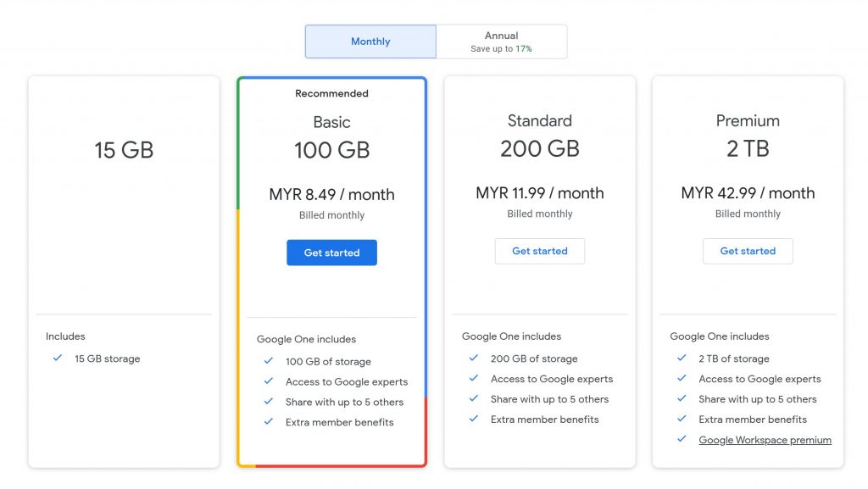The image size is (868, 489).
Task: Click Access to Google experts in the Premium plan
Action: 759,379
